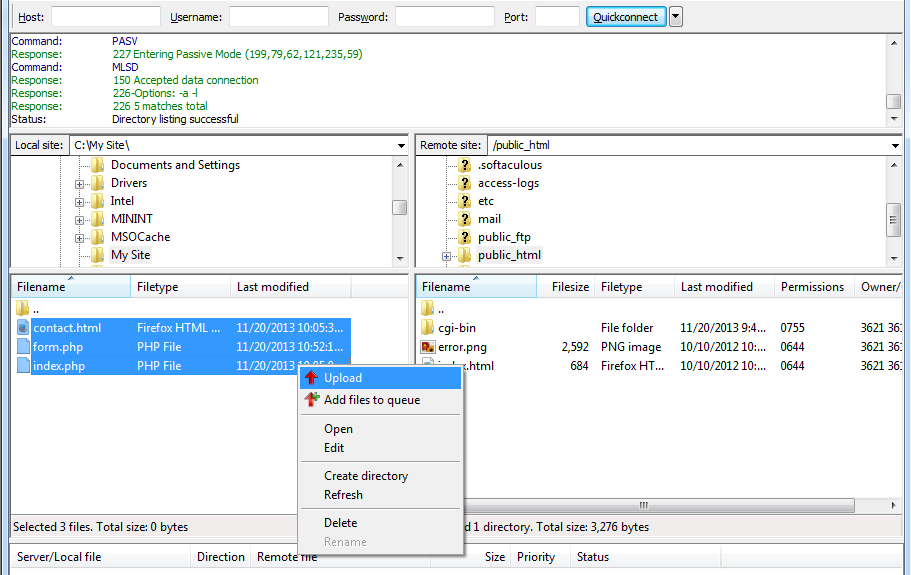Click the red Upload arrow icon
Viewport: 911px width, 575px height.
(x=311, y=378)
